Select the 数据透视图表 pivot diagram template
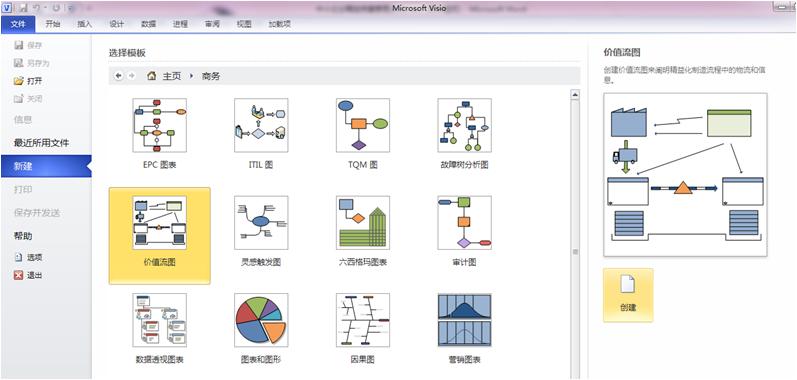 coord(160,320)
